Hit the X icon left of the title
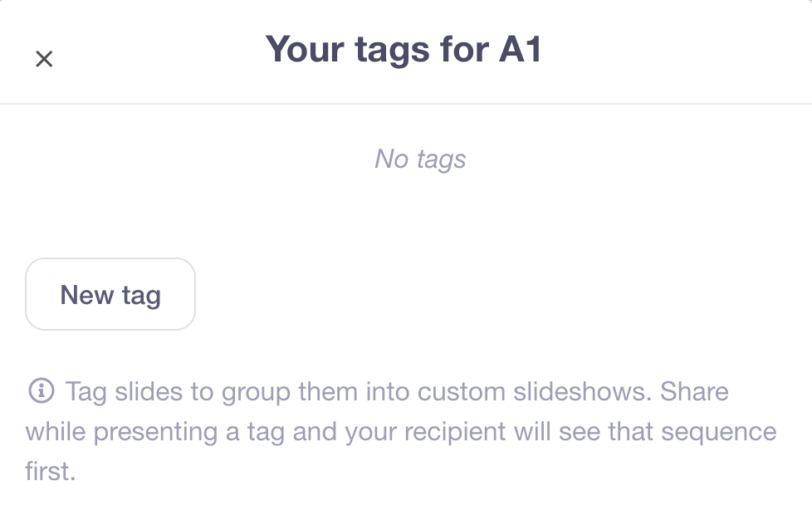Image resolution: width=812 pixels, height=520 pixels. tap(44, 59)
